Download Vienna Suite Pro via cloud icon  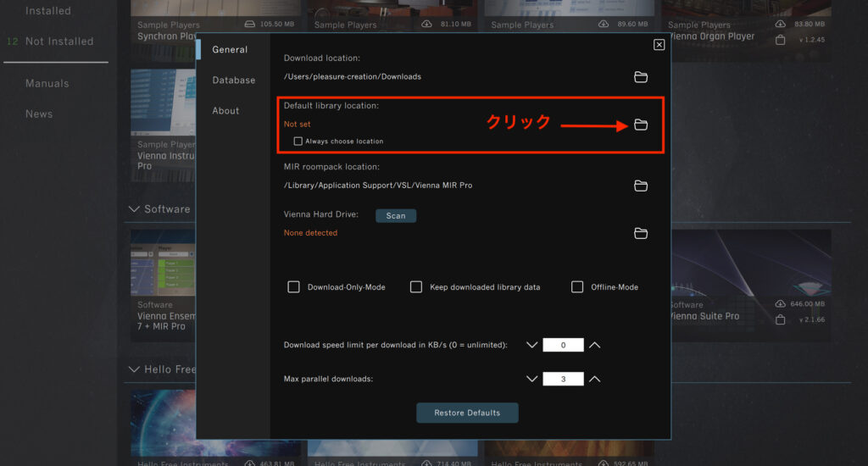click(x=780, y=304)
